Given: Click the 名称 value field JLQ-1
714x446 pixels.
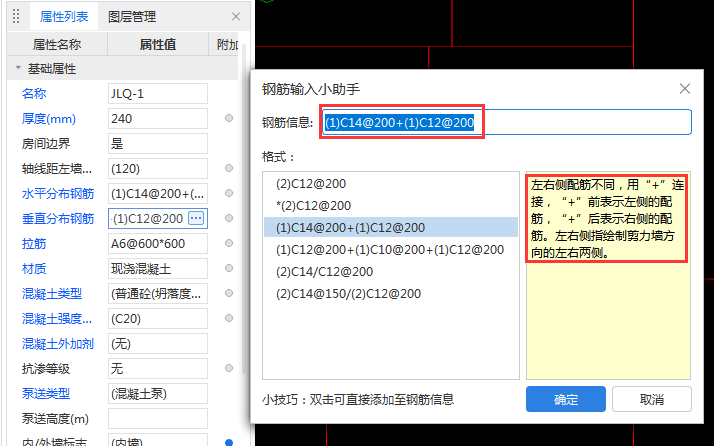Looking at the screenshot, I should pyautogui.click(x=158, y=93).
